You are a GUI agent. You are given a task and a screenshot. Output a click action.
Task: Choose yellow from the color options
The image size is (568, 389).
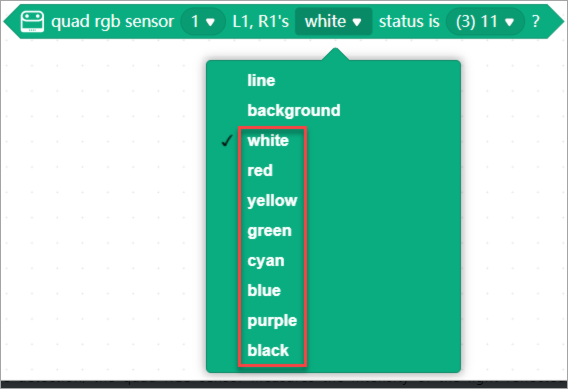[x=272, y=201]
